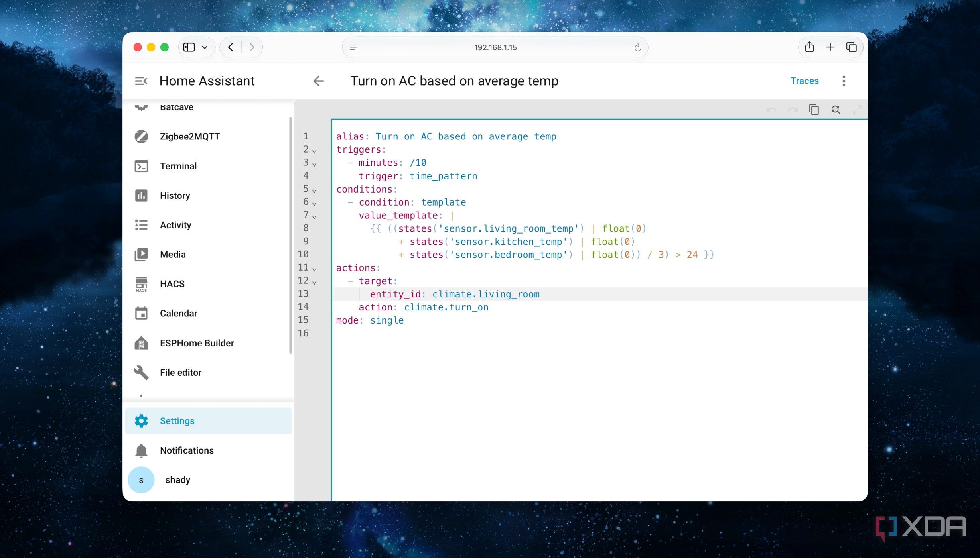
Task: Toggle the Safari sidebar
Action: pyautogui.click(x=189, y=47)
